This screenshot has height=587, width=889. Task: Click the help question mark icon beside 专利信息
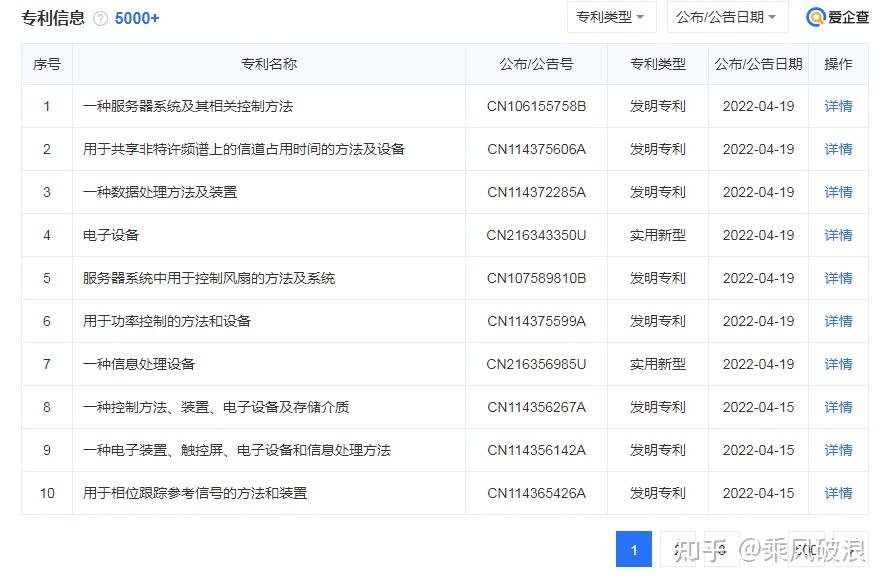coord(100,19)
